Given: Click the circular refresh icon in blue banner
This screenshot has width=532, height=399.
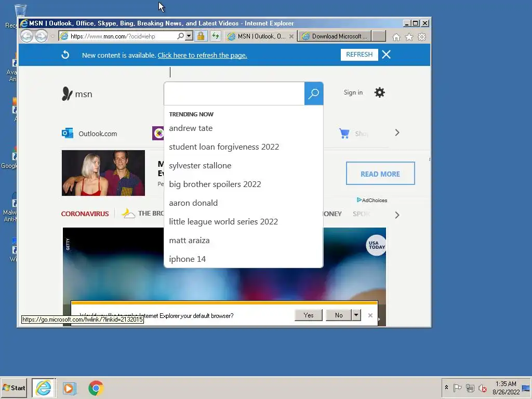Looking at the screenshot, I should click(65, 55).
